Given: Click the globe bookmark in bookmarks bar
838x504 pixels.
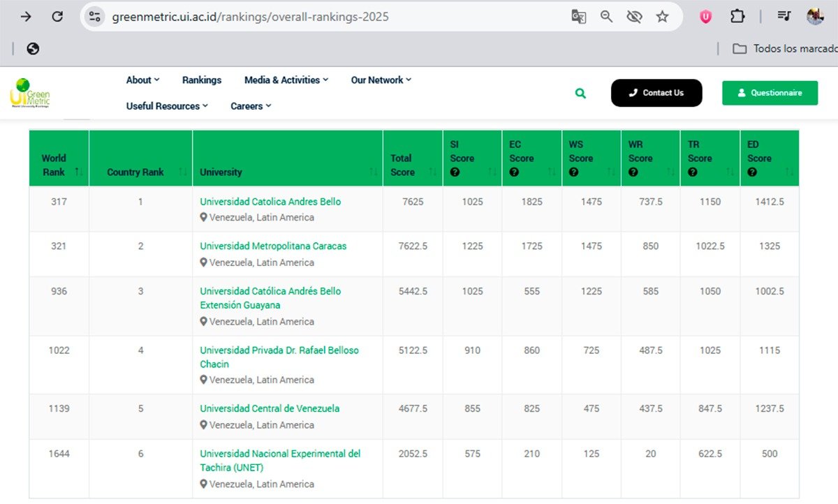Looking at the screenshot, I should click(x=33, y=48).
